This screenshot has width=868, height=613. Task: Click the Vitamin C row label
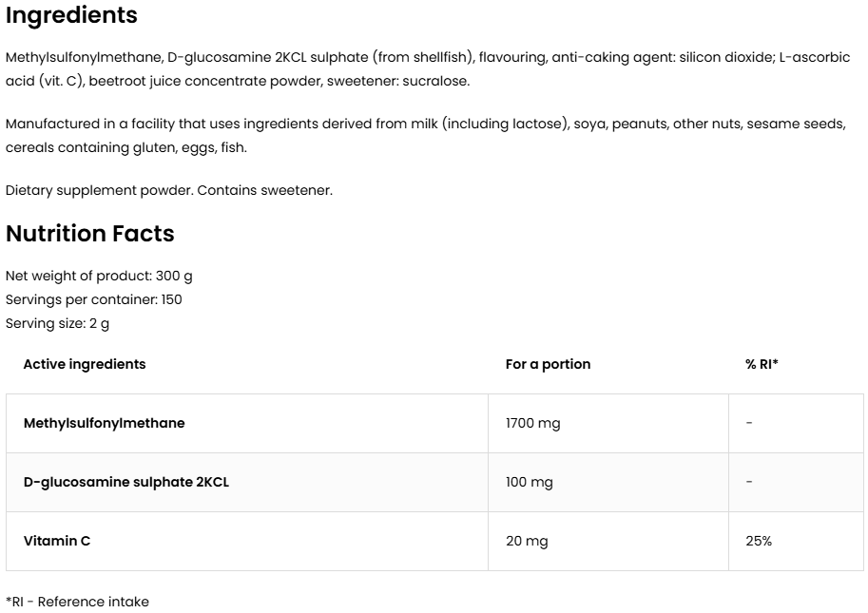point(57,541)
